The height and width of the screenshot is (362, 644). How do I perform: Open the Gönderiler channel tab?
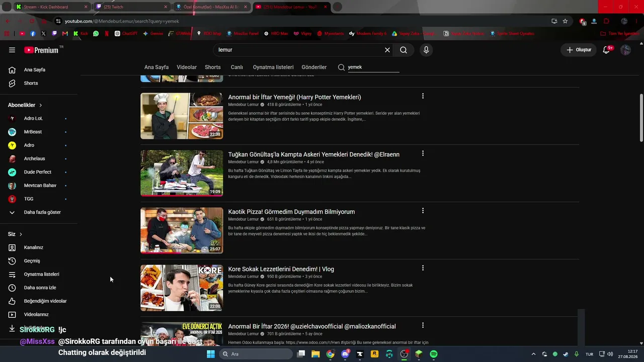(314, 67)
